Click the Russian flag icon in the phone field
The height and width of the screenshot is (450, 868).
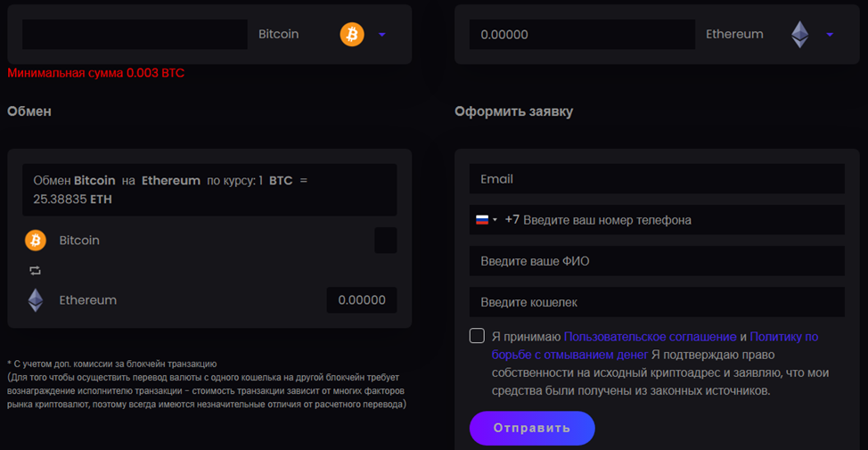(x=482, y=220)
